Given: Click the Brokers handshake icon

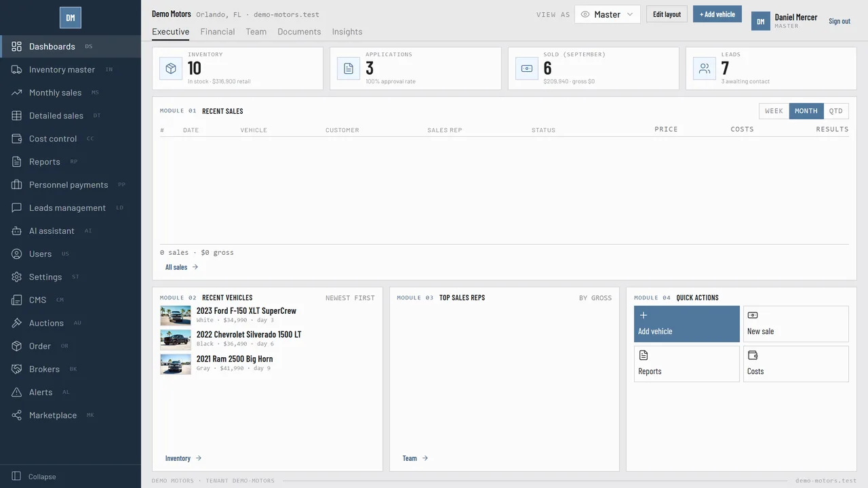Looking at the screenshot, I should pos(17,369).
